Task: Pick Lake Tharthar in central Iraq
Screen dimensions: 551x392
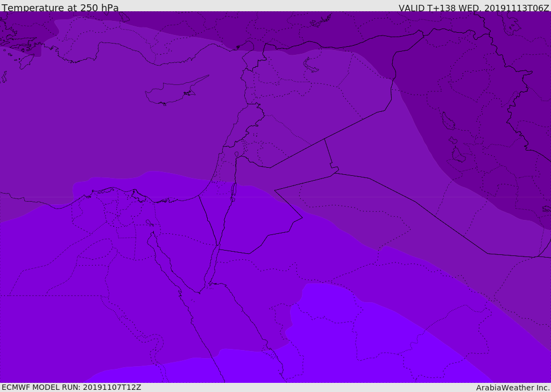Action: click(448, 122)
